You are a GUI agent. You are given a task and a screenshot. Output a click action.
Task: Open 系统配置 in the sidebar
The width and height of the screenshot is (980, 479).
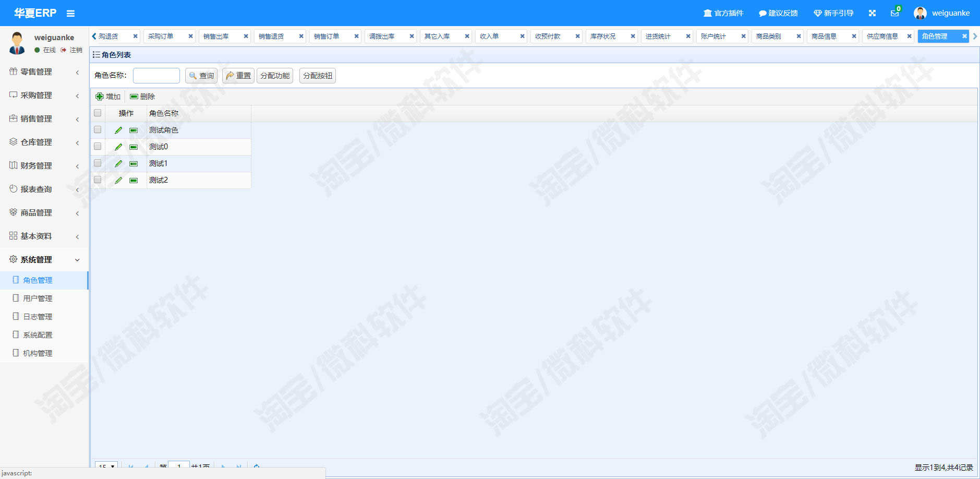click(44, 335)
